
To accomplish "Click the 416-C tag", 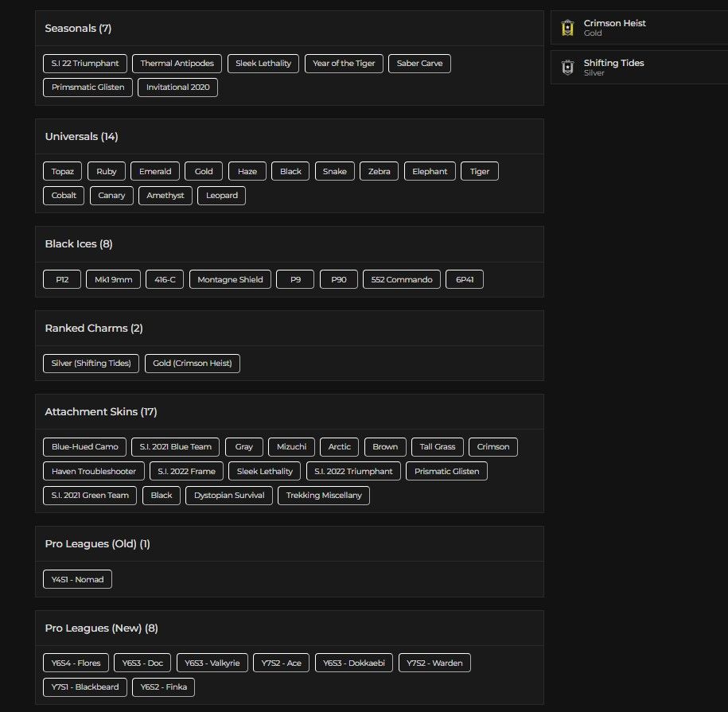I will click(x=165, y=279).
